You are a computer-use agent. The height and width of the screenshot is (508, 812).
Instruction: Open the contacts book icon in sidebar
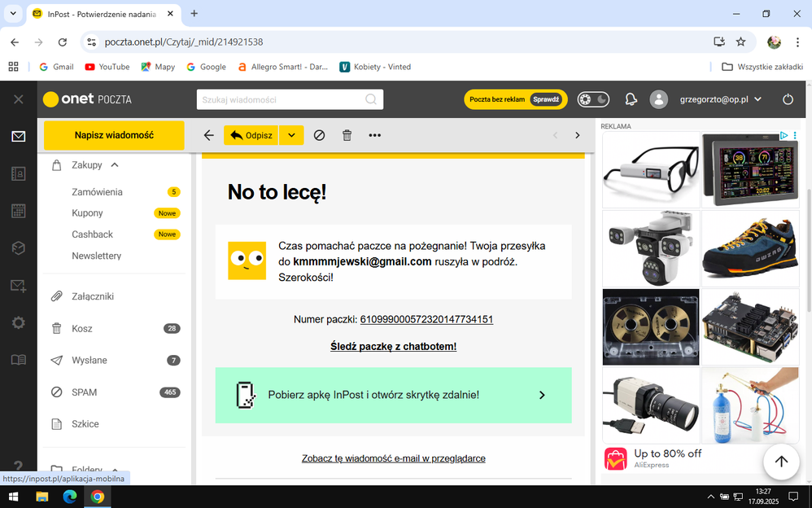18,173
